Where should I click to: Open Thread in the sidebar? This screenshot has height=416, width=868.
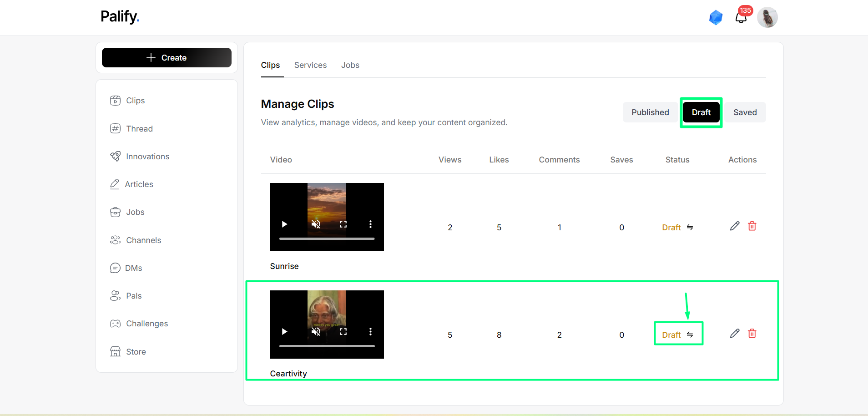131,129
